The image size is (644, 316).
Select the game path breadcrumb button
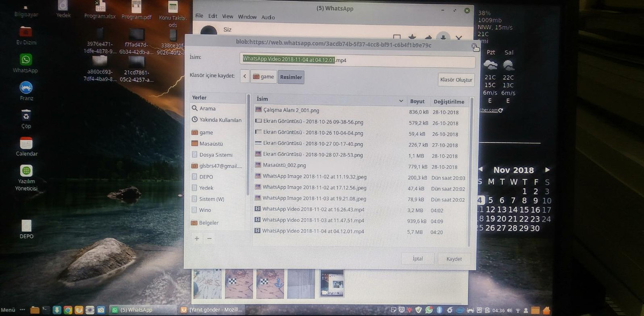coord(263,77)
